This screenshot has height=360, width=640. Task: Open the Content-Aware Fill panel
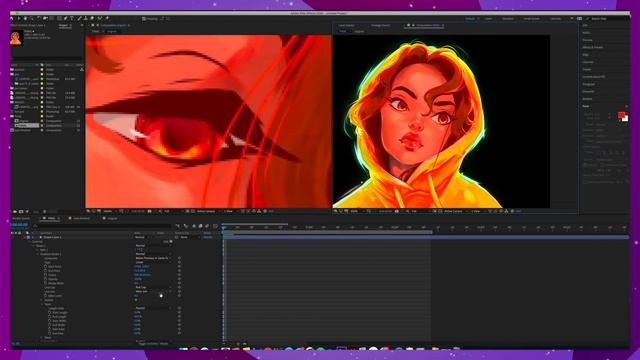(x=594, y=77)
